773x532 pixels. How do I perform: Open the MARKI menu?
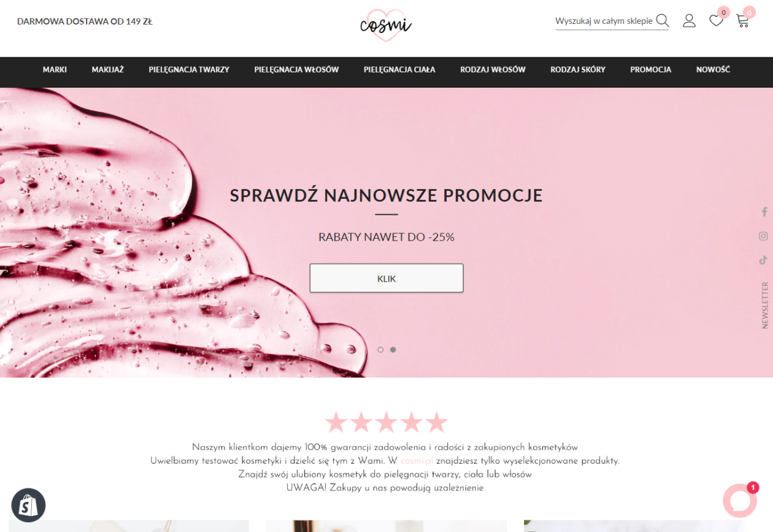click(55, 70)
